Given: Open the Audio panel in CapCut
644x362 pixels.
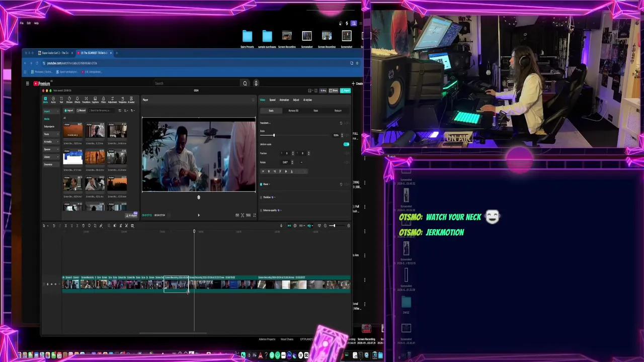Looking at the screenshot, I should point(53,100).
